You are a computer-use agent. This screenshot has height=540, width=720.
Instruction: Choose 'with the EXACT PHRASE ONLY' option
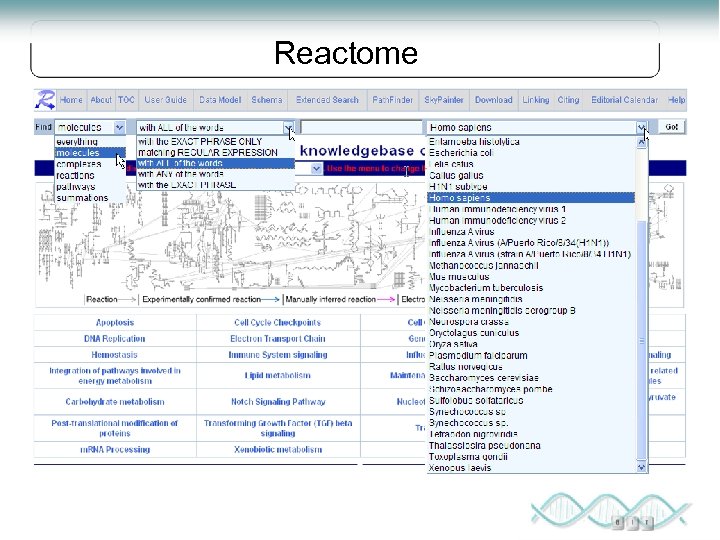[215, 141]
